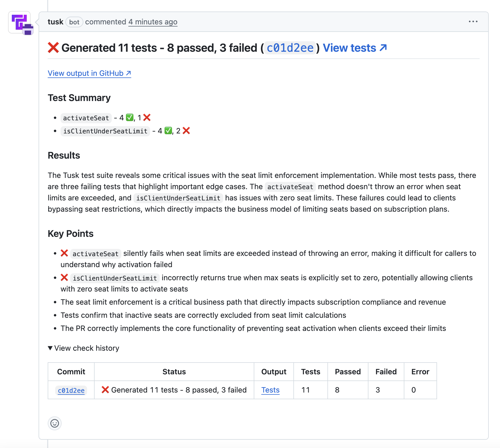The height and width of the screenshot is (448, 500).
Task: Click the Tests count cell showing 11
Action: click(x=311, y=390)
